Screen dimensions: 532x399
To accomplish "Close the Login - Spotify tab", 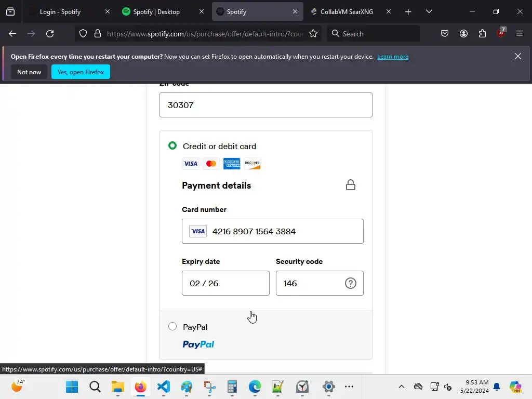I will click(107, 11).
